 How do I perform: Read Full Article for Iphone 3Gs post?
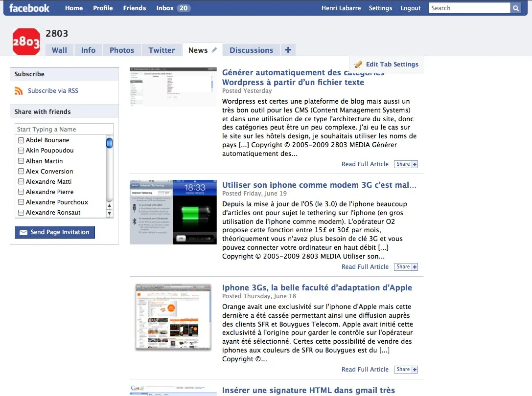[365, 370]
